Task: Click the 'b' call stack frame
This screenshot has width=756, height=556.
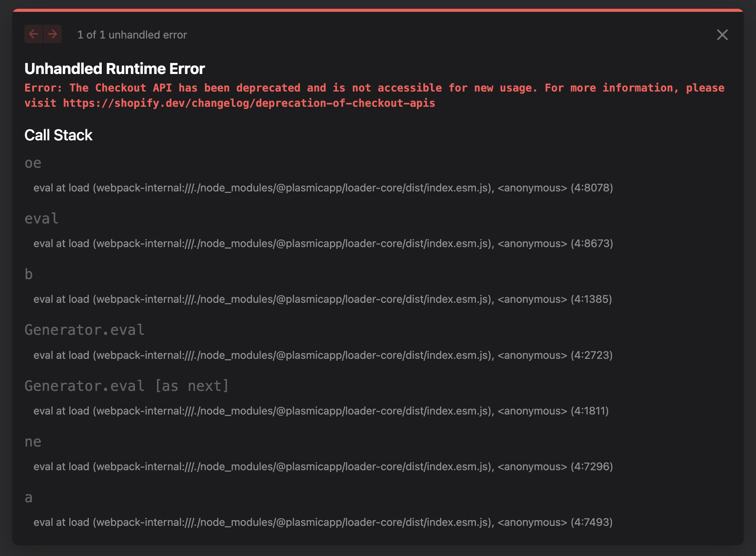Action: [x=29, y=275]
